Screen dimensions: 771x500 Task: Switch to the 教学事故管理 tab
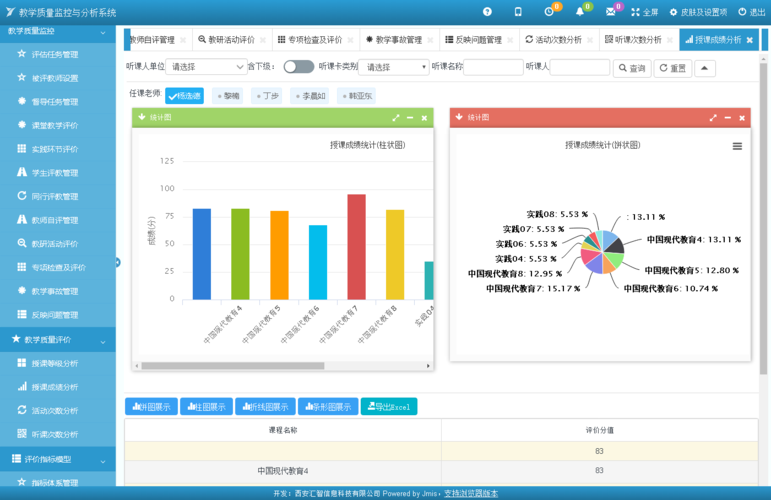pos(398,40)
